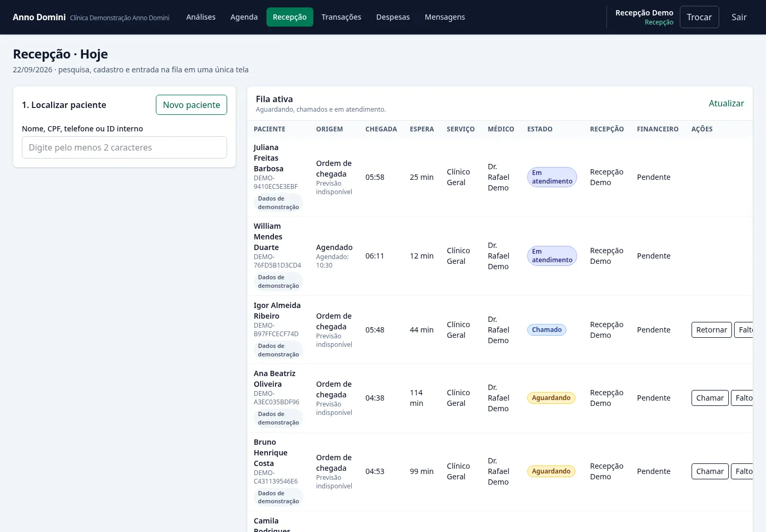The height and width of the screenshot is (532, 766).
Task: Click the Em atendimento badge for William
Action: tap(552, 256)
